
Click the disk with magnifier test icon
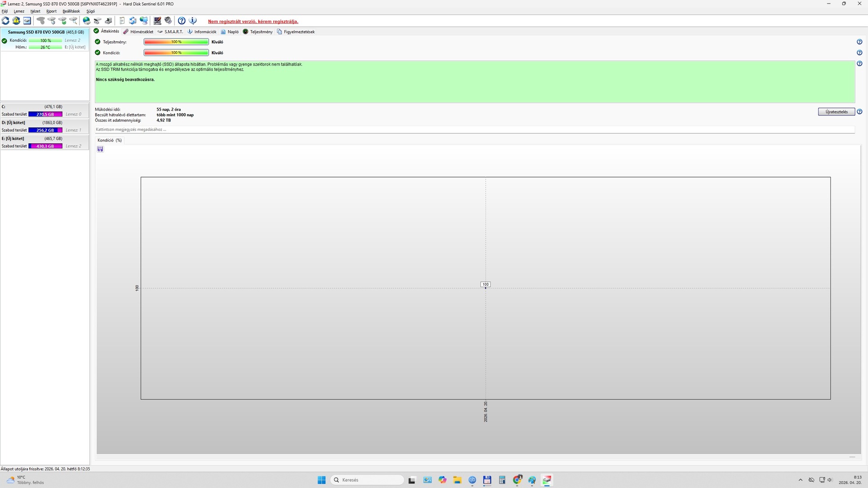[73, 21]
